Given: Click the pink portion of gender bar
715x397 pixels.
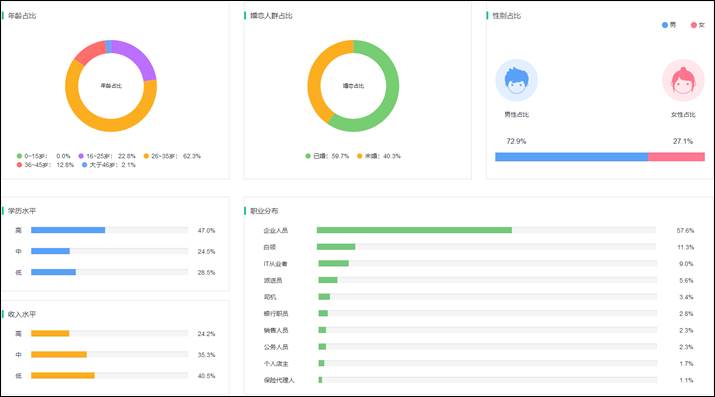Looking at the screenshot, I should pos(676,157).
